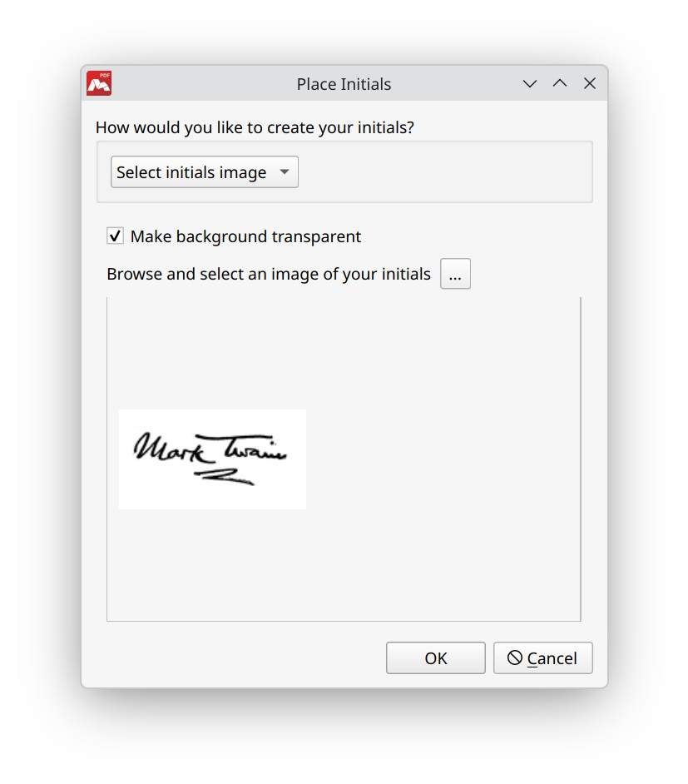Confirm with the OK button
The image size is (688, 784).
436,658
